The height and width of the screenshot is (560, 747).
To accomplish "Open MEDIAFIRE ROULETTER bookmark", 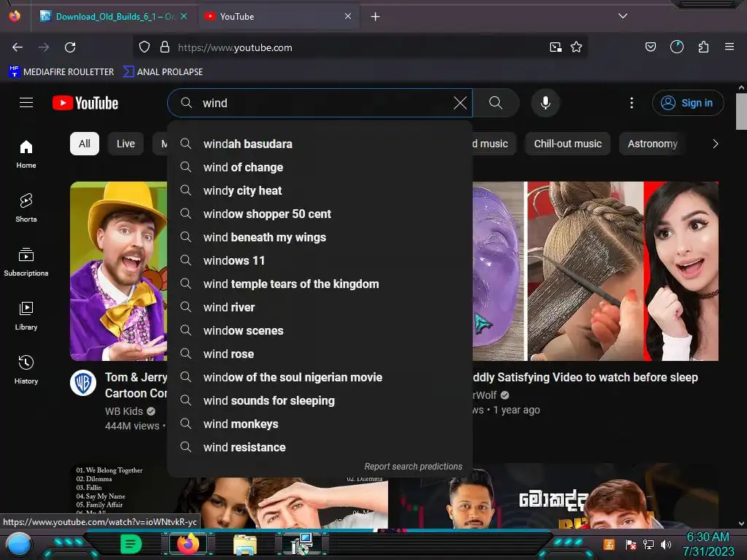I will pyautogui.click(x=61, y=72).
